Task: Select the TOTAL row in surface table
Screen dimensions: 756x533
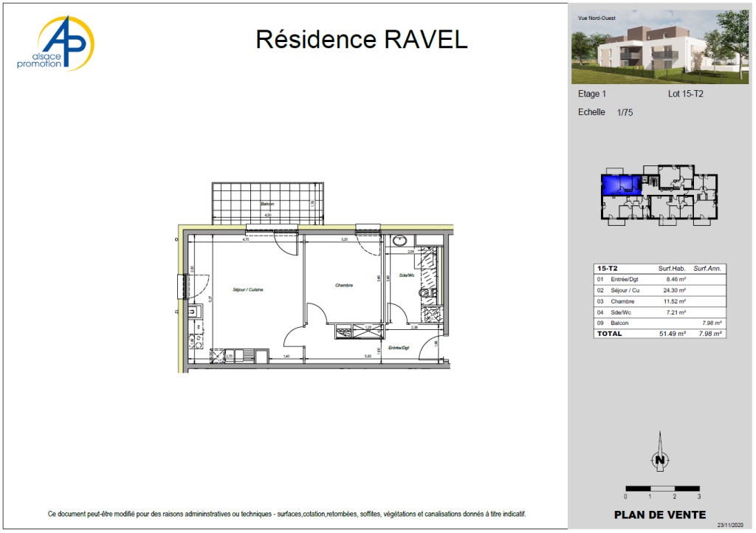Action: pos(659,334)
